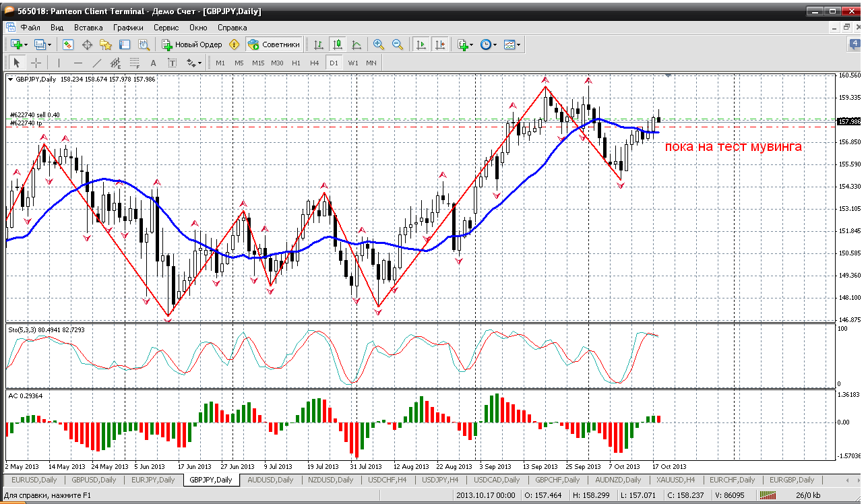This screenshot has width=868, height=504.
Task: Add a horizontal line to chart
Action: tap(78, 63)
